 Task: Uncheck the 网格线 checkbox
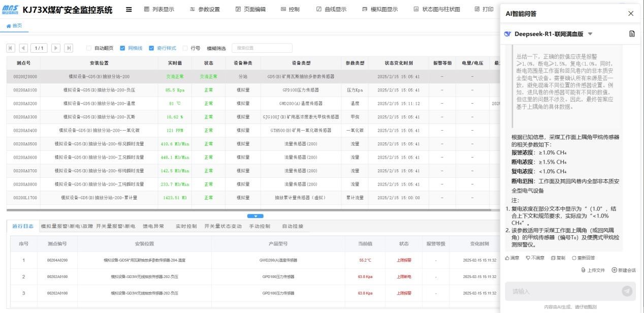pyautogui.click(x=122, y=48)
